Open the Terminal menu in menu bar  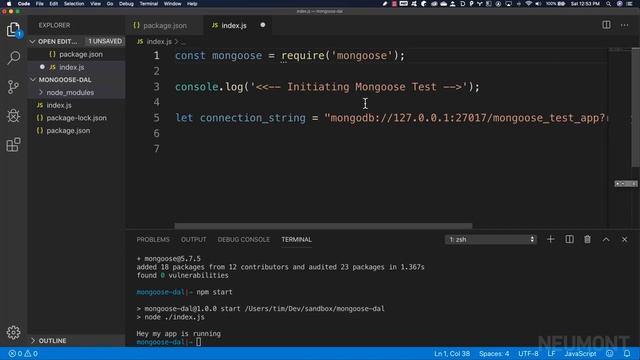[x=149, y=4]
